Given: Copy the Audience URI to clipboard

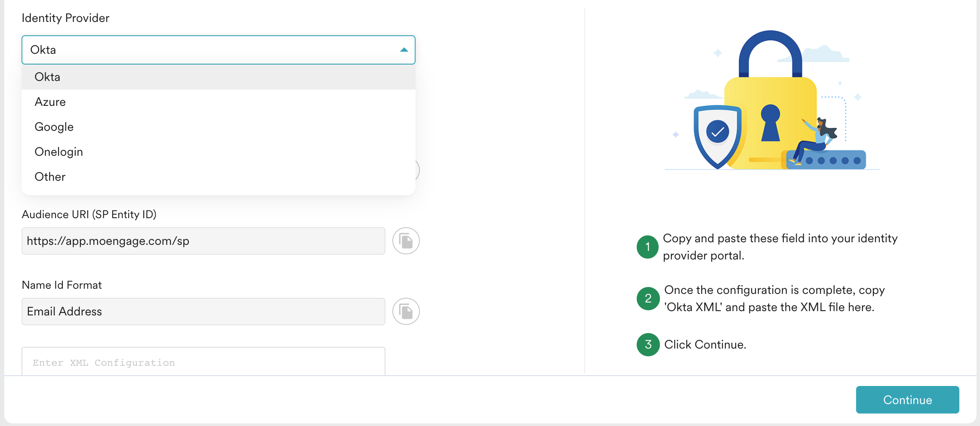Looking at the screenshot, I should (406, 241).
